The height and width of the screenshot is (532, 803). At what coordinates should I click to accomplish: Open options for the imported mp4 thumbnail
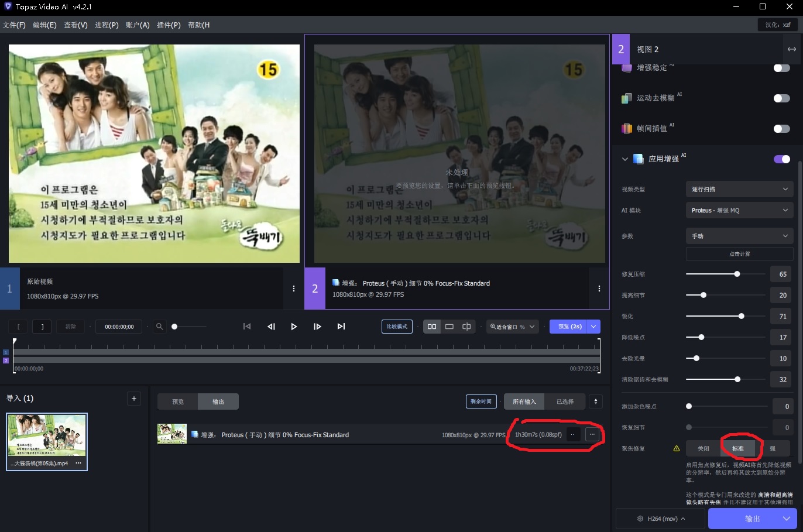[x=78, y=463]
